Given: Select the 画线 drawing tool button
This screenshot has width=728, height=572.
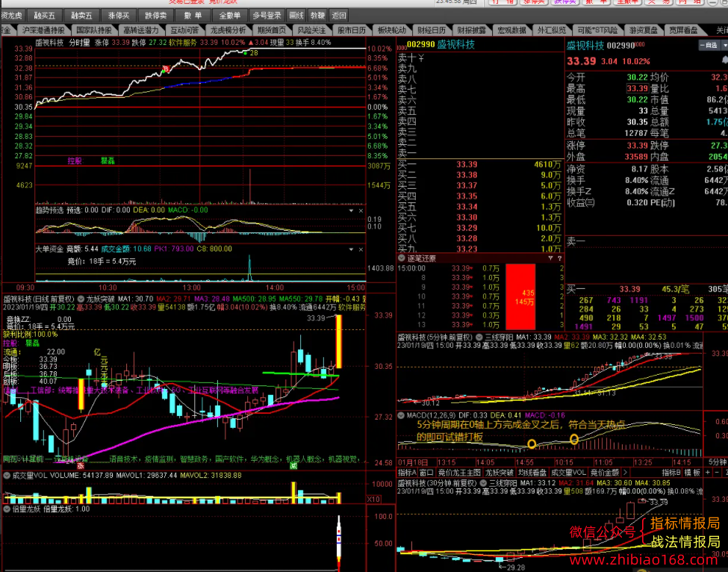Looking at the screenshot, I should pos(296,16).
